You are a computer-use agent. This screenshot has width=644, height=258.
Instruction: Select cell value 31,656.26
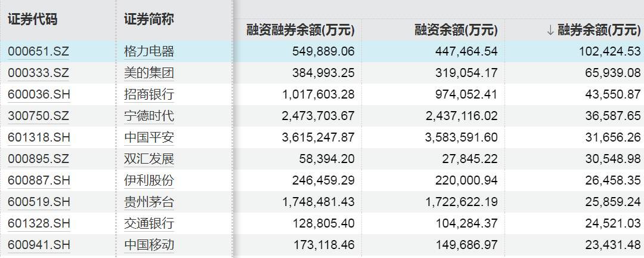pyautogui.click(x=613, y=137)
